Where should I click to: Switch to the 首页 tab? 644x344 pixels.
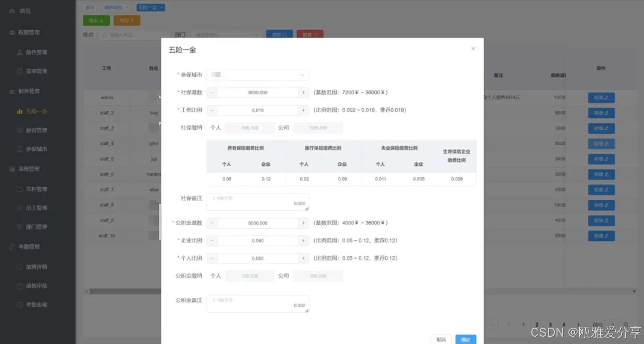(90, 7)
